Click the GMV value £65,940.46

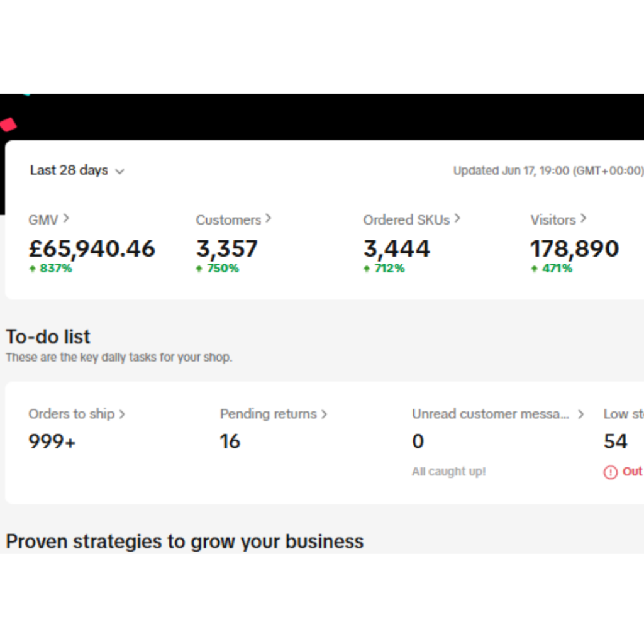[x=92, y=249]
